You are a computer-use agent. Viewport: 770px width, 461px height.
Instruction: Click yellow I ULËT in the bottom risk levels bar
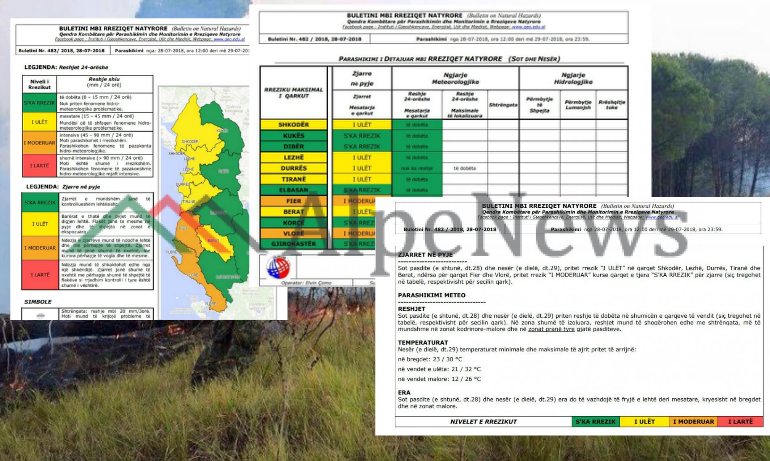644,422
